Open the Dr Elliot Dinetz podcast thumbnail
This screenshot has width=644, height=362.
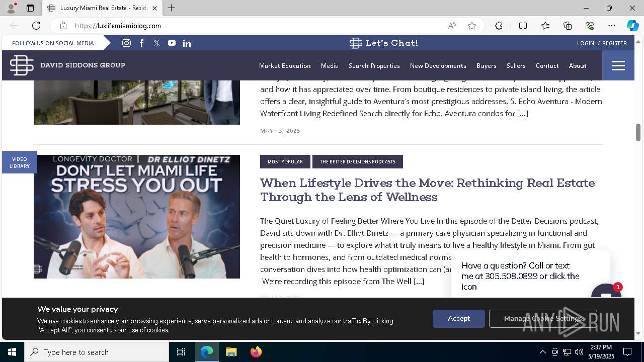tap(137, 217)
